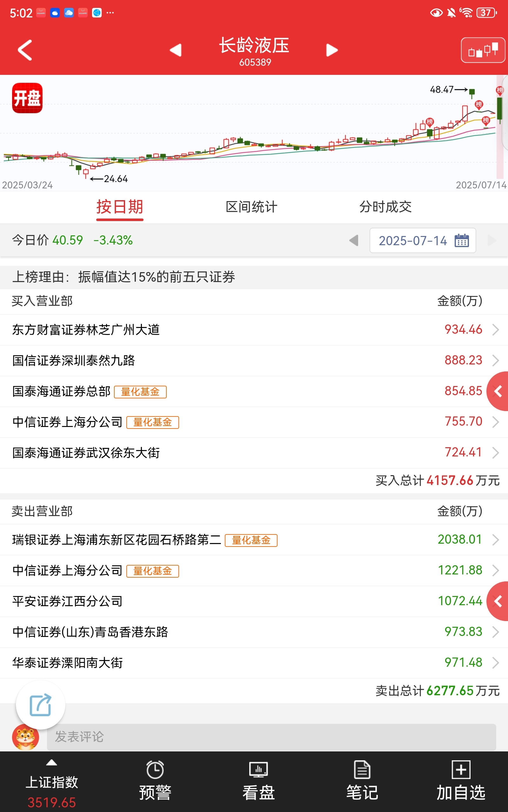Open 笔记 notes icon
508x812 pixels.
click(362, 770)
